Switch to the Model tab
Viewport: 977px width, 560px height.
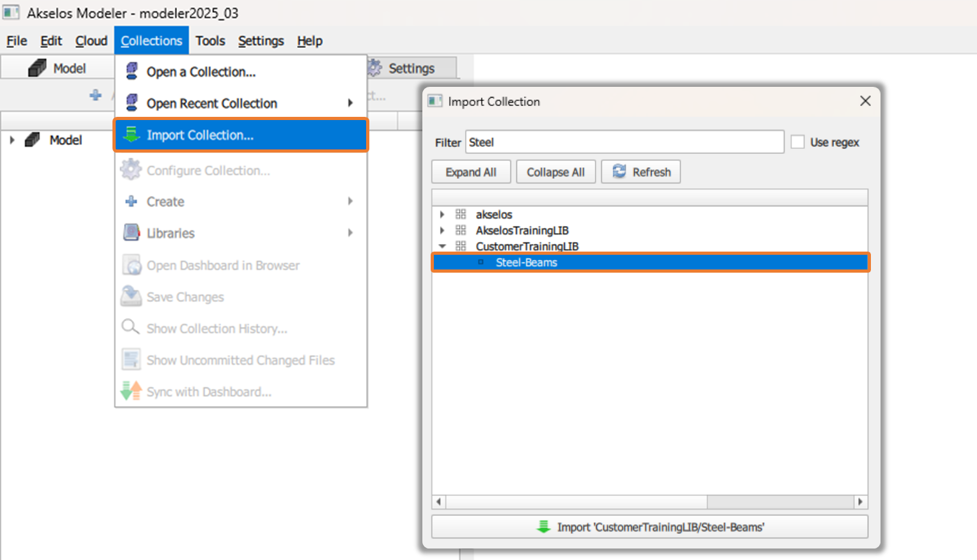58,68
